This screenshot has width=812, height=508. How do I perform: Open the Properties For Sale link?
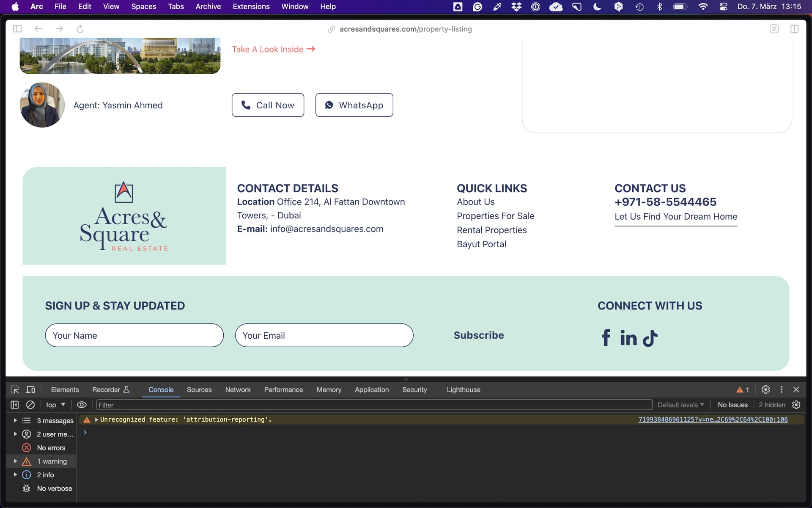tap(496, 216)
